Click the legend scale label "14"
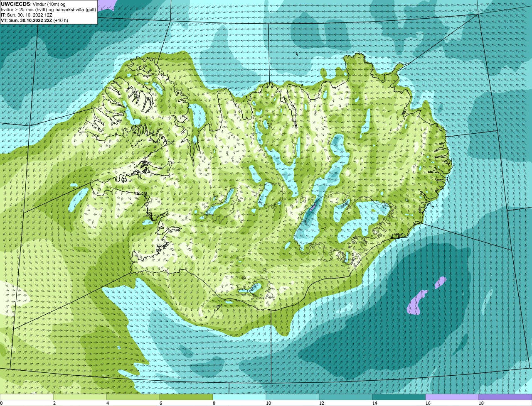The height and width of the screenshot is (406, 532). point(375,403)
